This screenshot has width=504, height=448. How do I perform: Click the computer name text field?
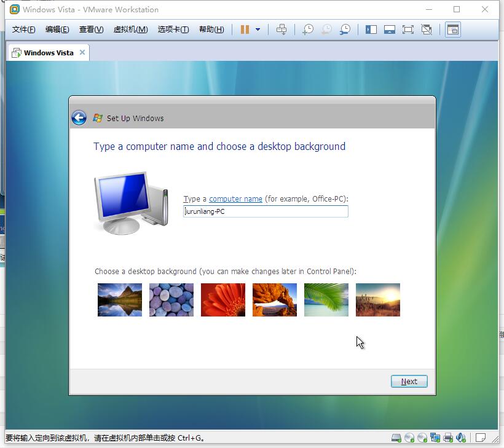point(266,211)
